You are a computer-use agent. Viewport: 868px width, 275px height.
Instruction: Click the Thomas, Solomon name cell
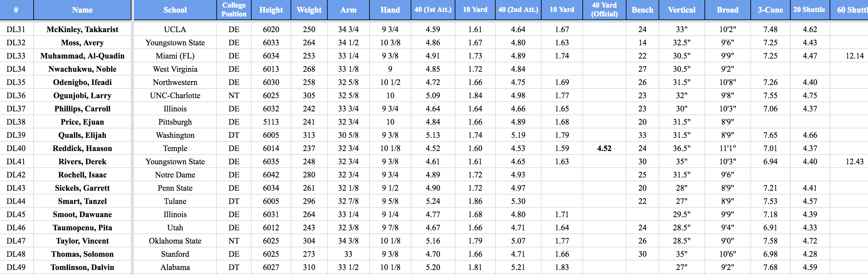click(x=82, y=254)
